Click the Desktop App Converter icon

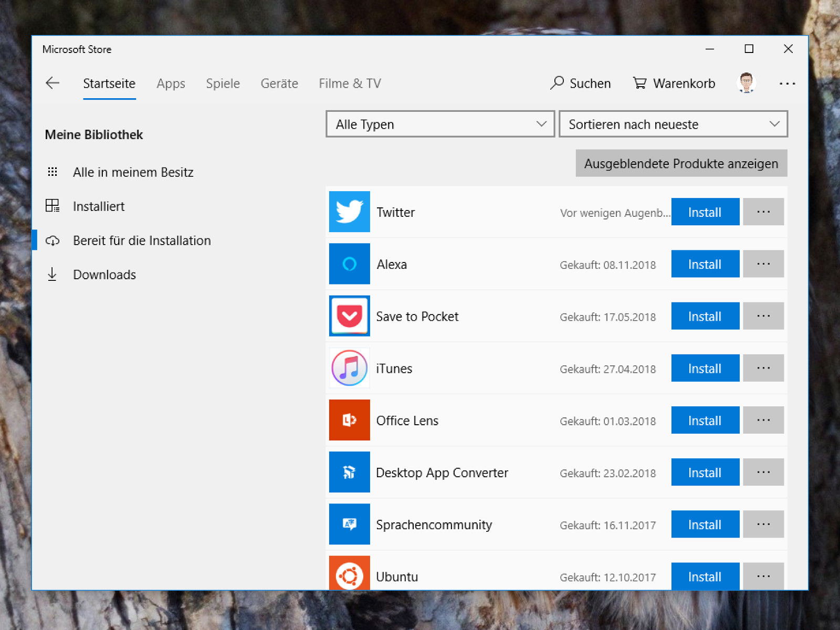[350, 472]
